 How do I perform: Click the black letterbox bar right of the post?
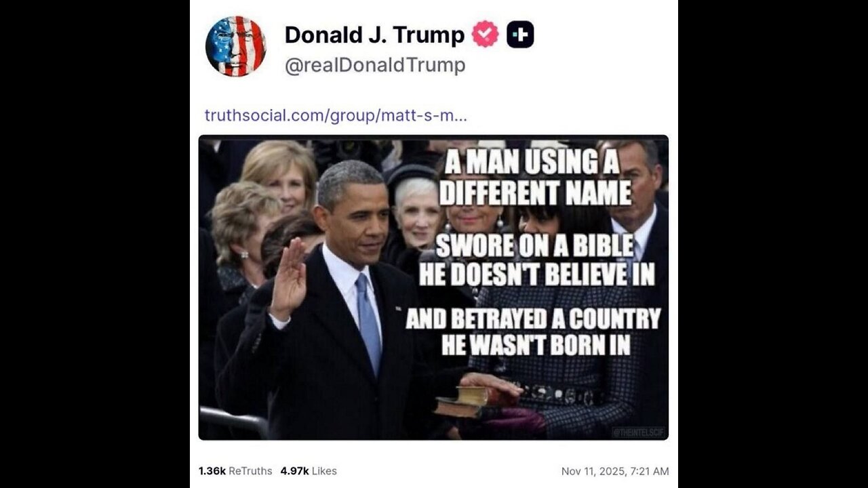pos(773,244)
